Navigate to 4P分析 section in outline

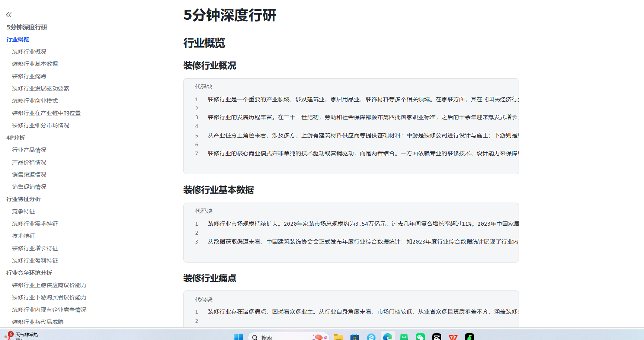point(16,138)
